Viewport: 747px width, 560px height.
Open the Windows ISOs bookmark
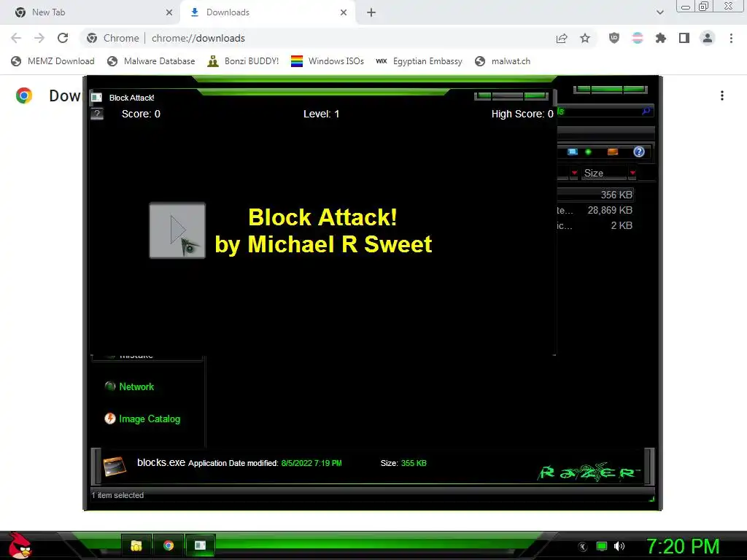coord(328,61)
